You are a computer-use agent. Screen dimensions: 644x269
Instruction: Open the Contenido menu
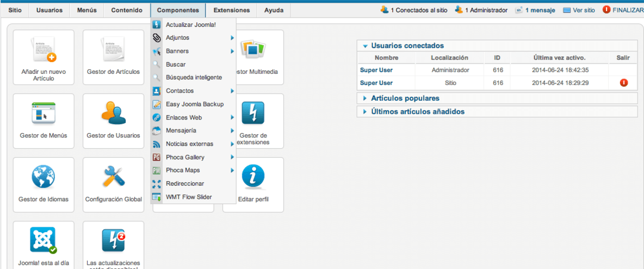pyautogui.click(x=127, y=11)
